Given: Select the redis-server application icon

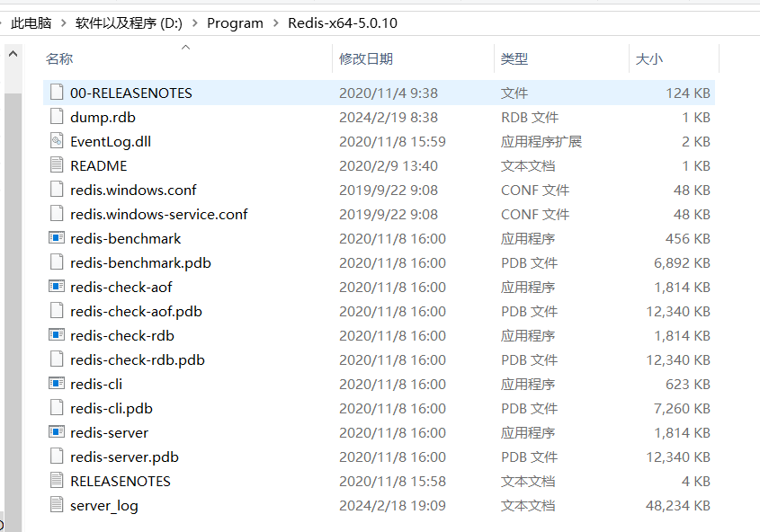Looking at the screenshot, I should [57, 431].
